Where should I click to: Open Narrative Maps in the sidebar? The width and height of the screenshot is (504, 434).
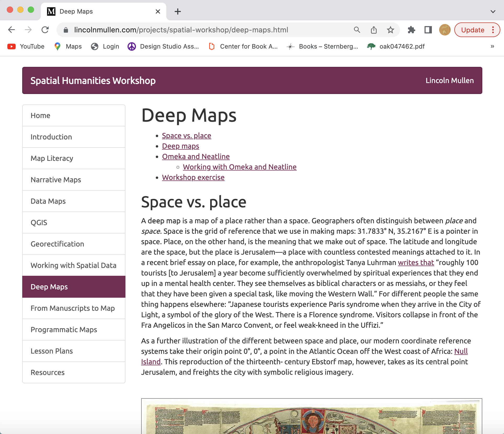(x=74, y=180)
